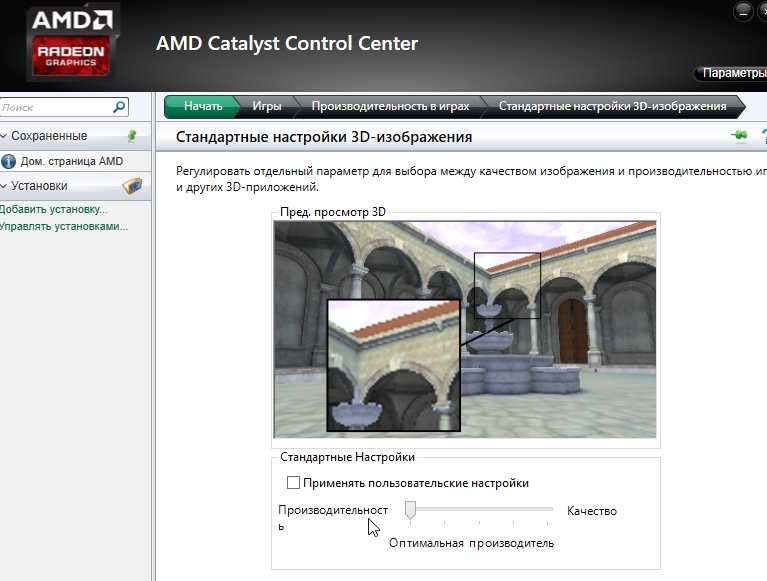The width and height of the screenshot is (767, 581).
Task: Click the Качество label at slider end
Action: coord(592,511)
